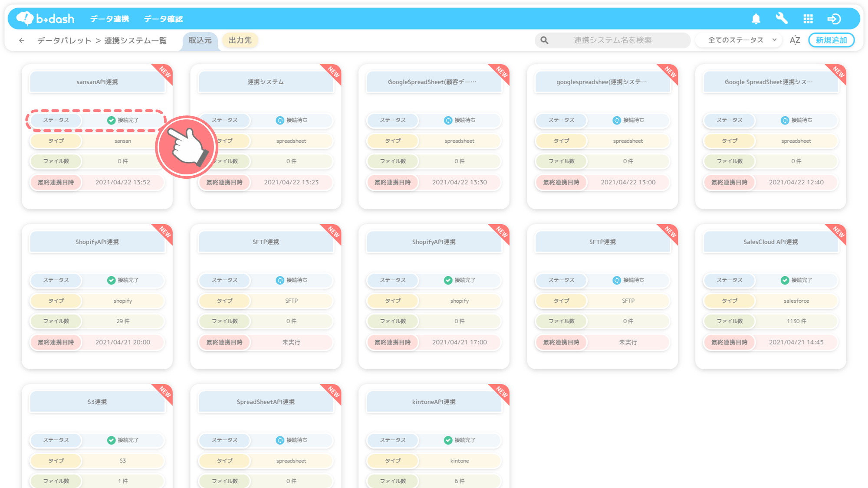The image size is (868, 488).
Task: Click the green check in ShopifyAPI連携 29件 card
Action: [111, 280]
